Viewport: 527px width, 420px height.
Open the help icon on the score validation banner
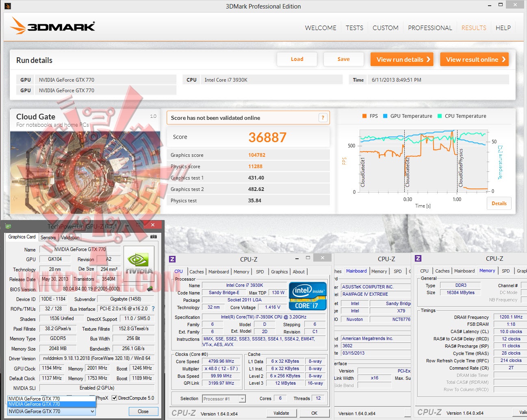pyautogui.click(x=323, y=118)
